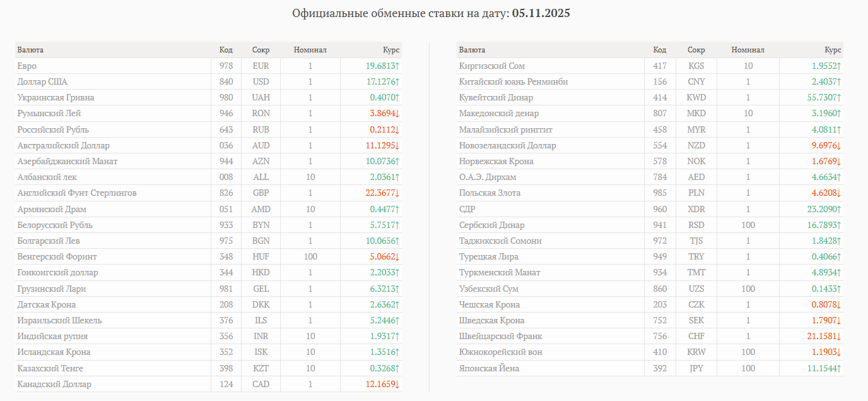Click the nominal value 100 for Hungarian Forint
868x401 pixels.
point(310,257)
